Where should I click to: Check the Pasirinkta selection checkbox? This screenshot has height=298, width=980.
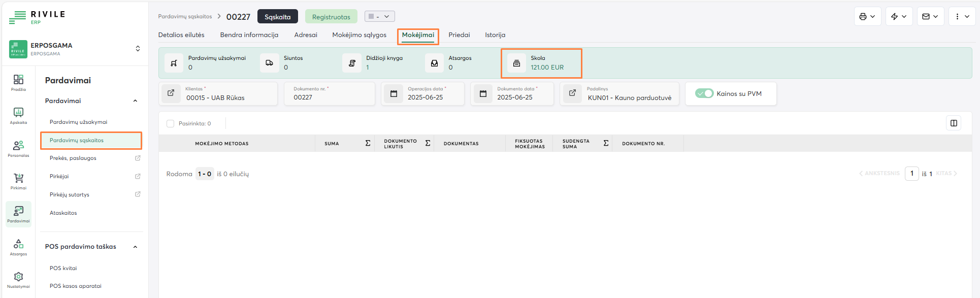[171, 123]
